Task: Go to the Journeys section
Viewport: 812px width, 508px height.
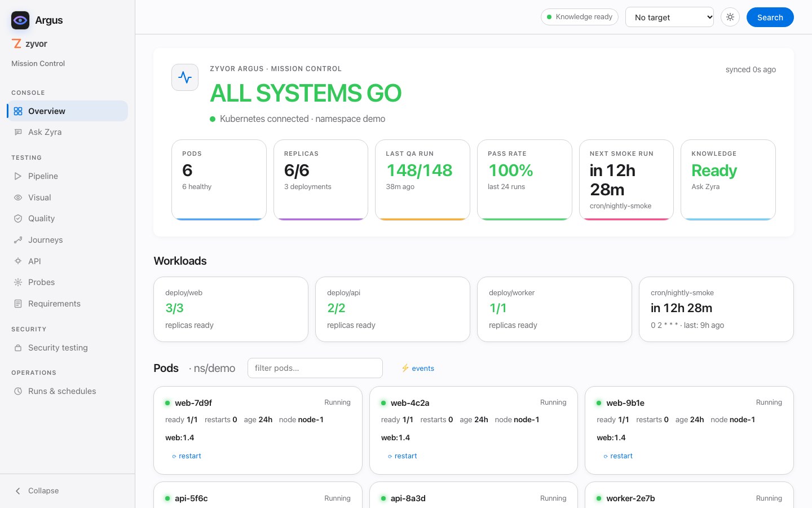Action: click(67, 240)
